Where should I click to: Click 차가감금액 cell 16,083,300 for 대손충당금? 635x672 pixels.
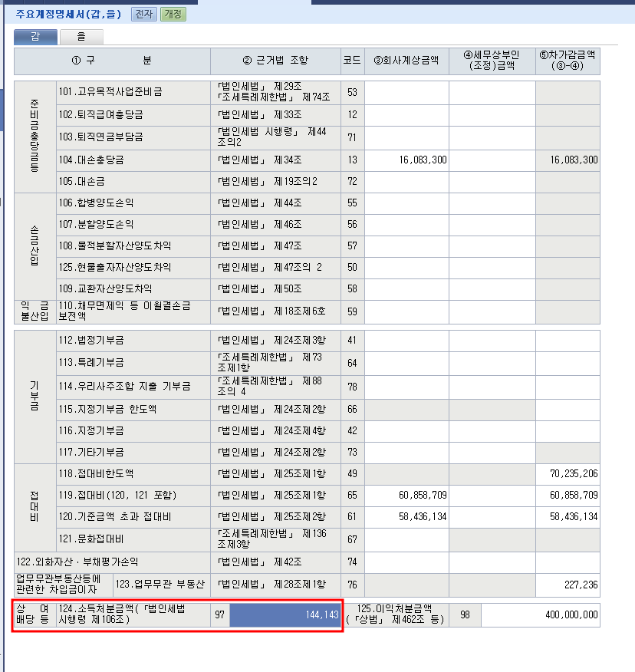pyautogui.click(x=568, y=160)
